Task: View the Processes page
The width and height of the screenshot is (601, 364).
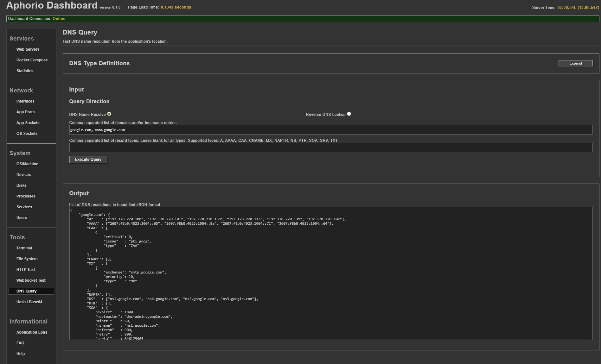Action: click(26, 196)
